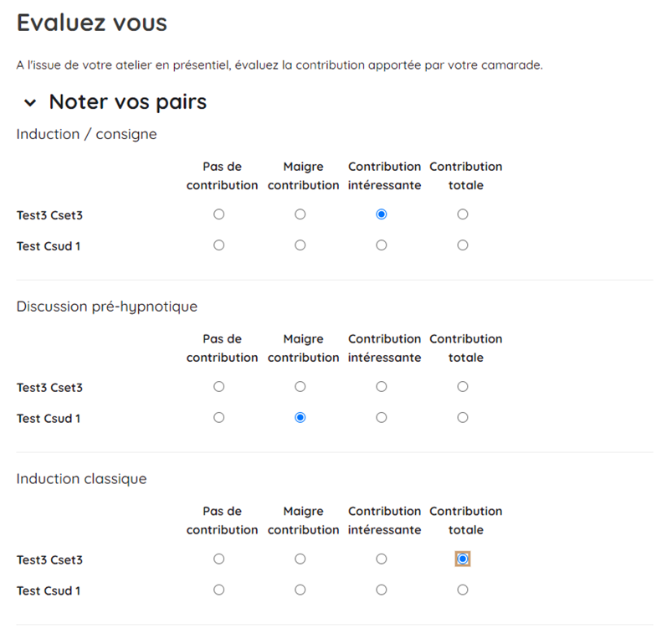Select Pas de contribution for Test3 Cset3 under Induction / consigne

[219, 214]
